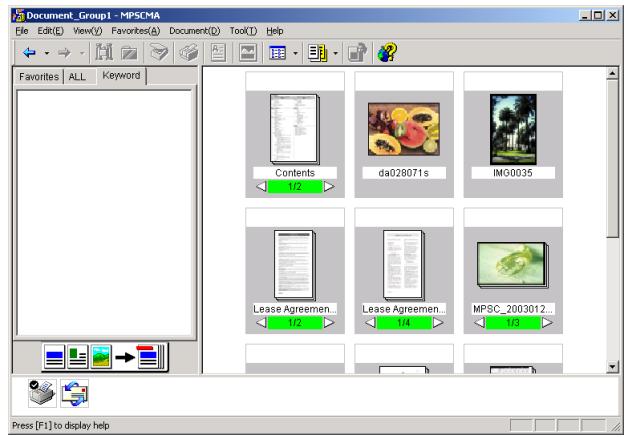Image resolution: width=629 pixels, height=437 pixels.
Task: Click the green 1/3 page indicator bar
Action: pyautogui.click(x=513, y=323)
